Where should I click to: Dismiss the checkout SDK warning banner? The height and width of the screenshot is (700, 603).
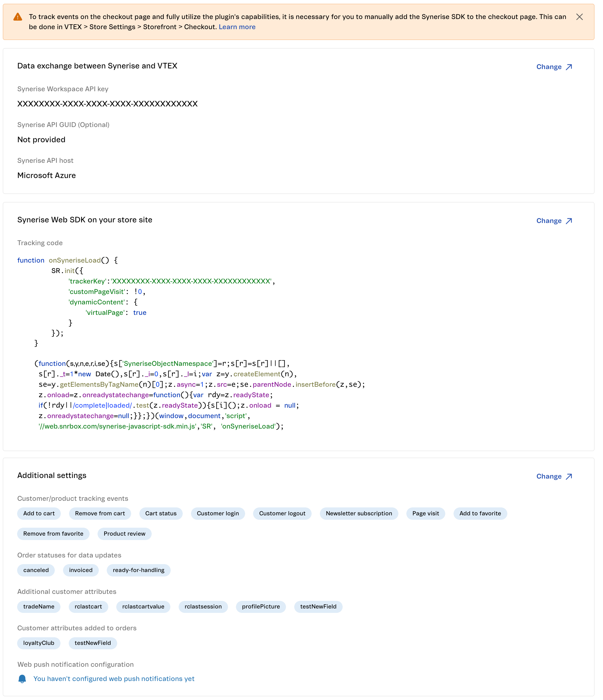coord(580,17)
